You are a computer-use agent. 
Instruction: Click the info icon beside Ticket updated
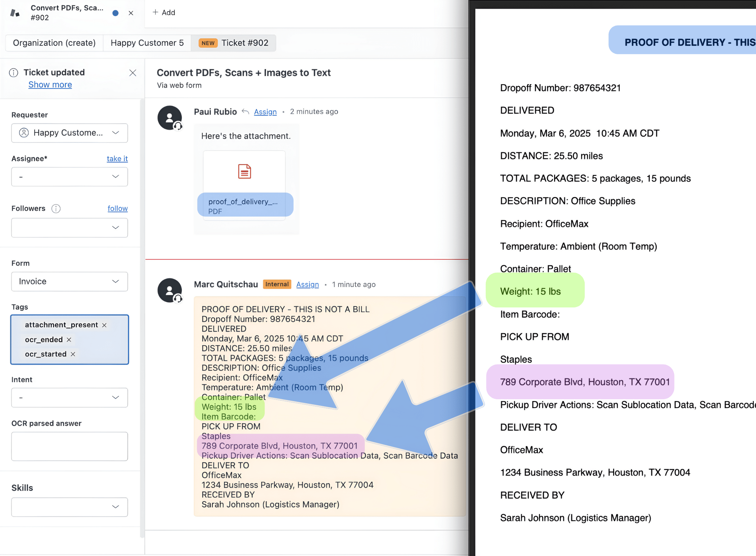coord(14,73)
